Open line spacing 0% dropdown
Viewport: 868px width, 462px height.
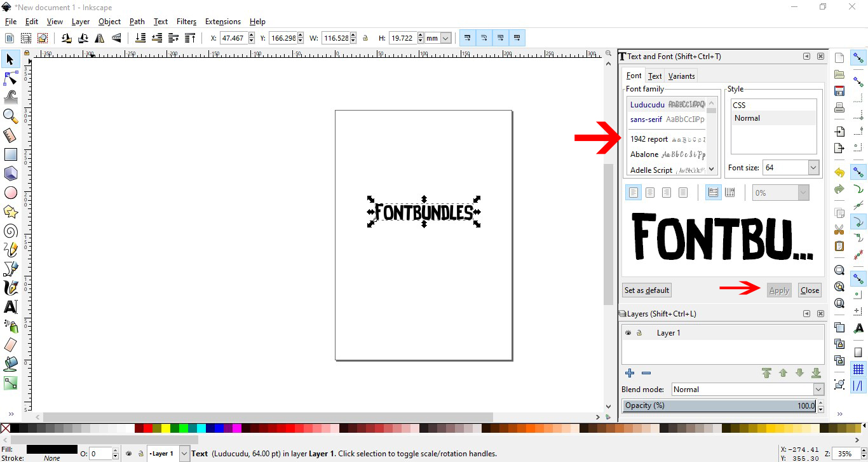(x=803, y=192)
